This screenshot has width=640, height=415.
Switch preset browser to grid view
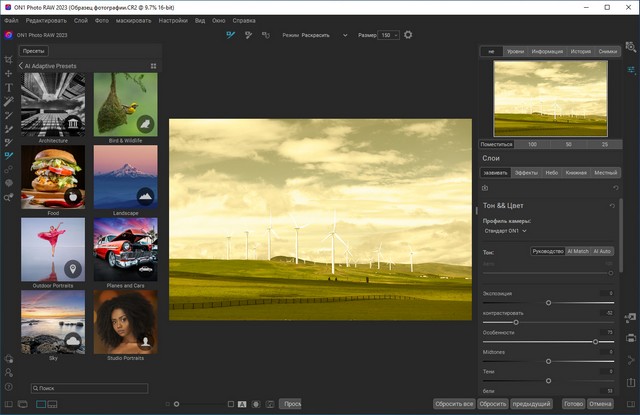(x=153, y=66)
